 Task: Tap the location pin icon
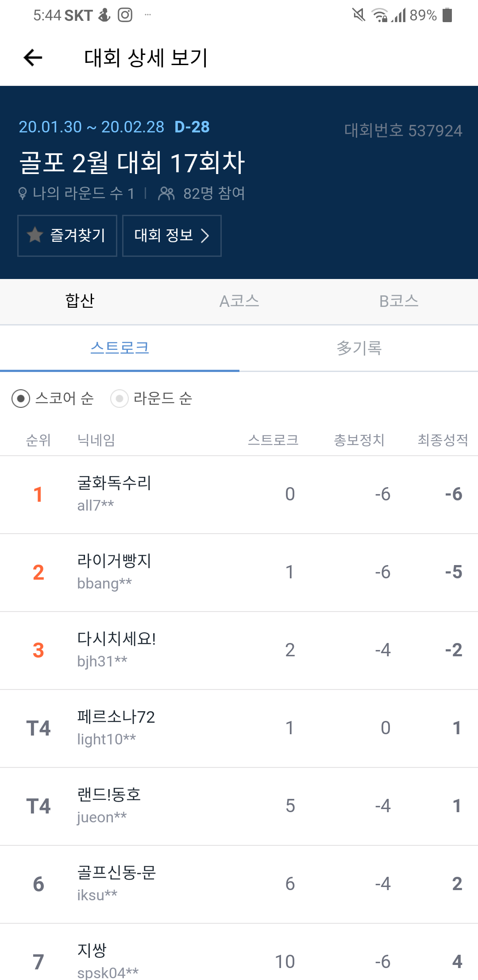click(23, 194)
